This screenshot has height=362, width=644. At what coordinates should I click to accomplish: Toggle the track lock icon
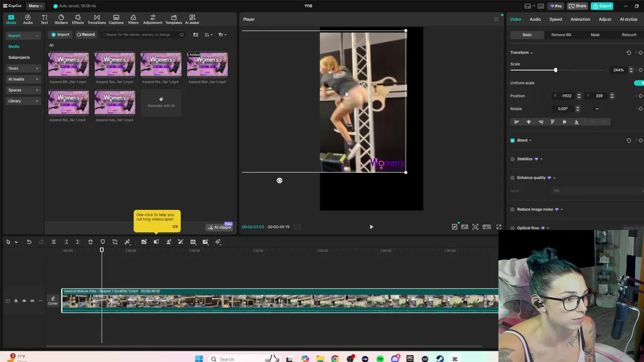tap(16, 301)
